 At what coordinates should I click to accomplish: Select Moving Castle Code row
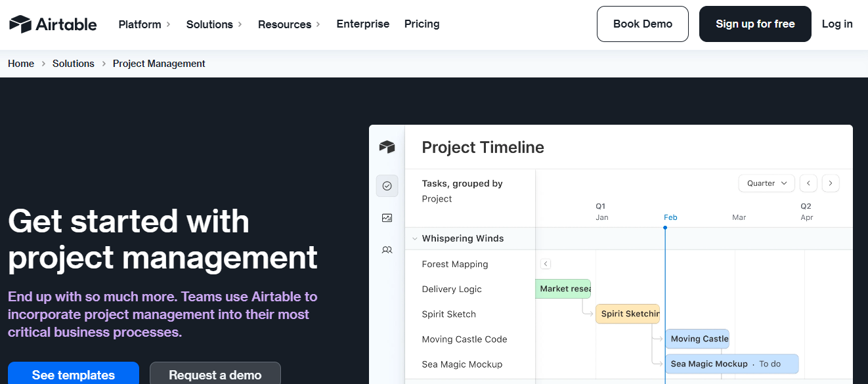click(465, 339)
